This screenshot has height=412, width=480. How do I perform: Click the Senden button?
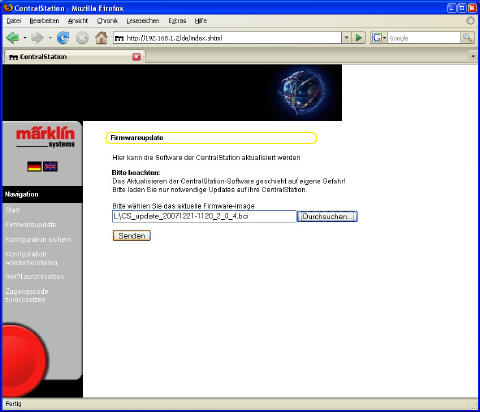pos(132,236)
